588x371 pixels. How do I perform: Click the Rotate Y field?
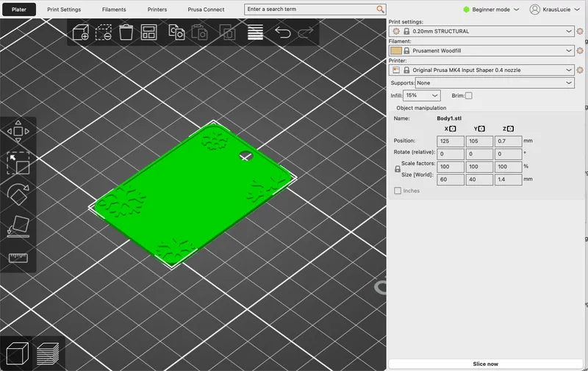point(479,154)
